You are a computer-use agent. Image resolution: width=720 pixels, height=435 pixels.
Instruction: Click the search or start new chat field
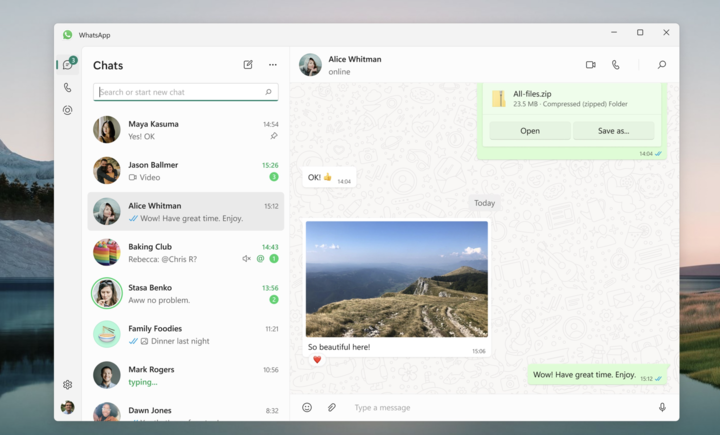coord(180,92)
